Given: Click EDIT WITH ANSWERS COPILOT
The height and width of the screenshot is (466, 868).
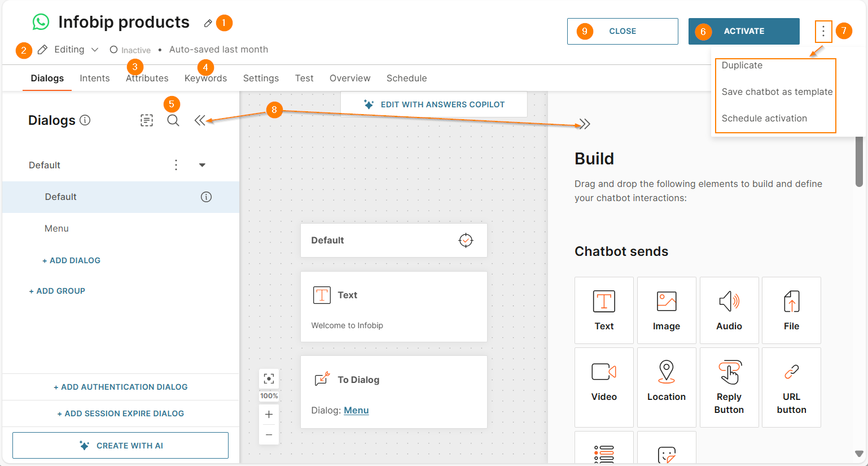Looking at the screenshot, I should tap(434, 104).
